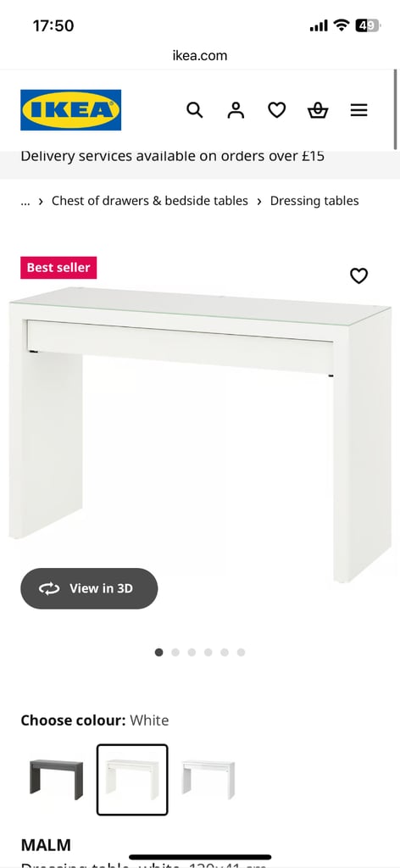The width and height of the screenshot is (400, 868).
Task: Select the third white colour variant thumbnail
Action: click(x=208, y=780)
